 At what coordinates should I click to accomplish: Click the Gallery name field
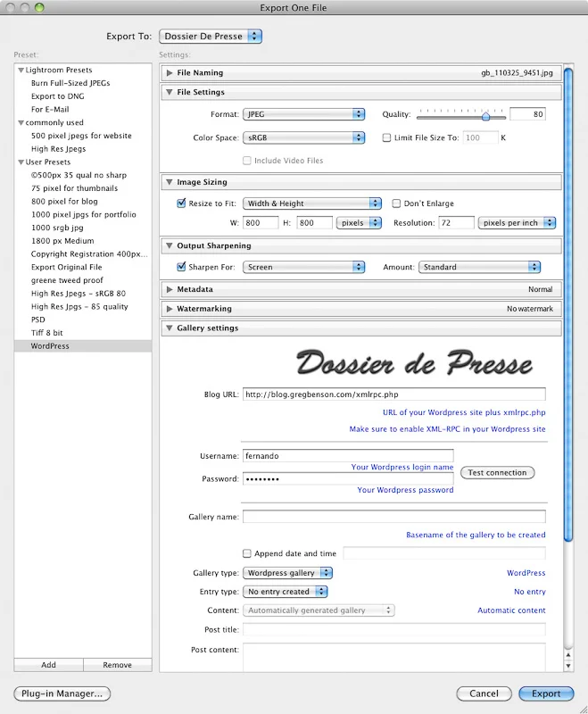(x=394, y=517)
